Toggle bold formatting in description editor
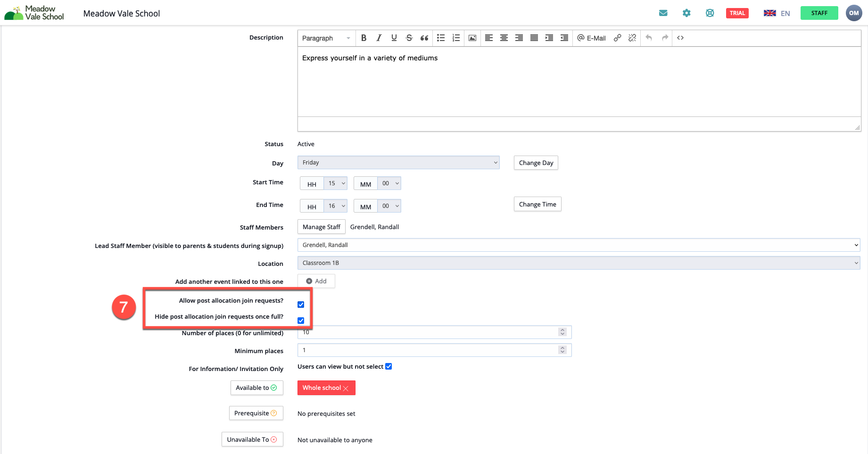The width and height of the screenshot is (868, 454). 364,38
